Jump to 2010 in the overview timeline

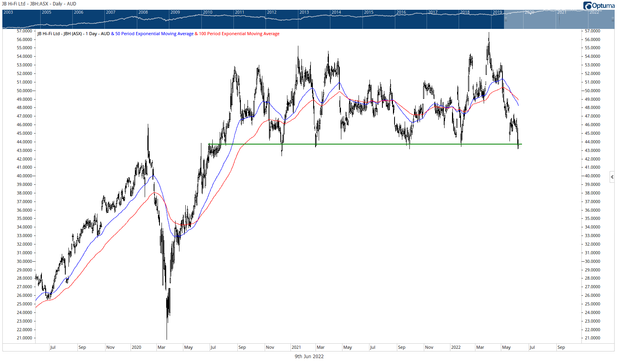pyautogui.click(x=208, y=12)
